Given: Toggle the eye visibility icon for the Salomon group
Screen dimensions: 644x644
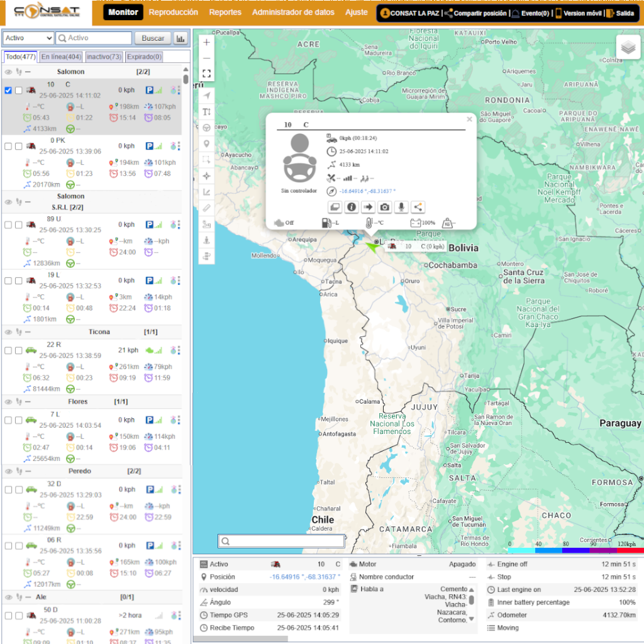Looking at the screenshot, I should (8, 71).
